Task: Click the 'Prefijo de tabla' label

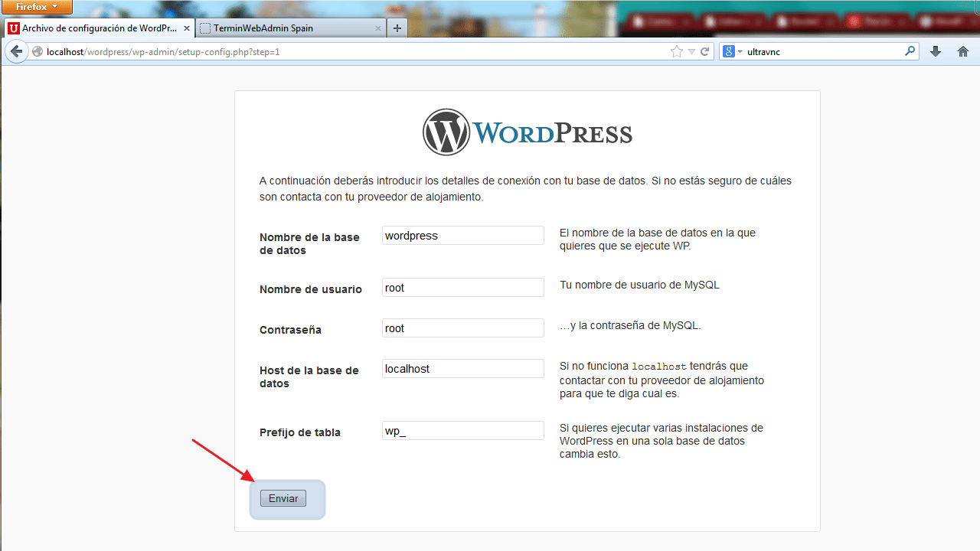Action: (300, 432)
